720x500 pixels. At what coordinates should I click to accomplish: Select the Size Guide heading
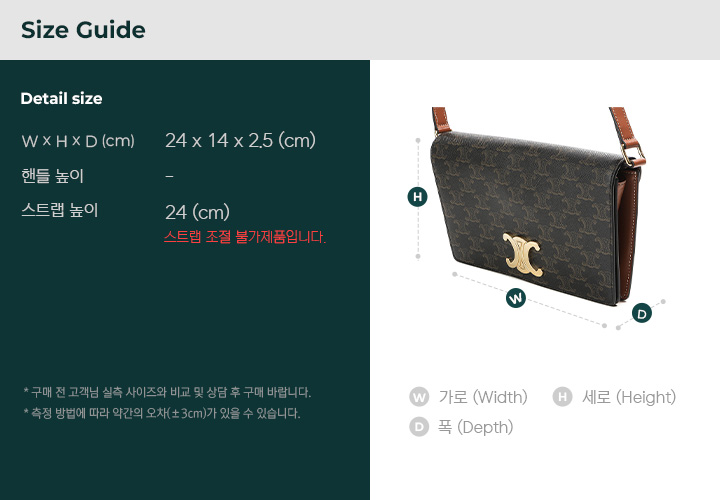[83, 30]
